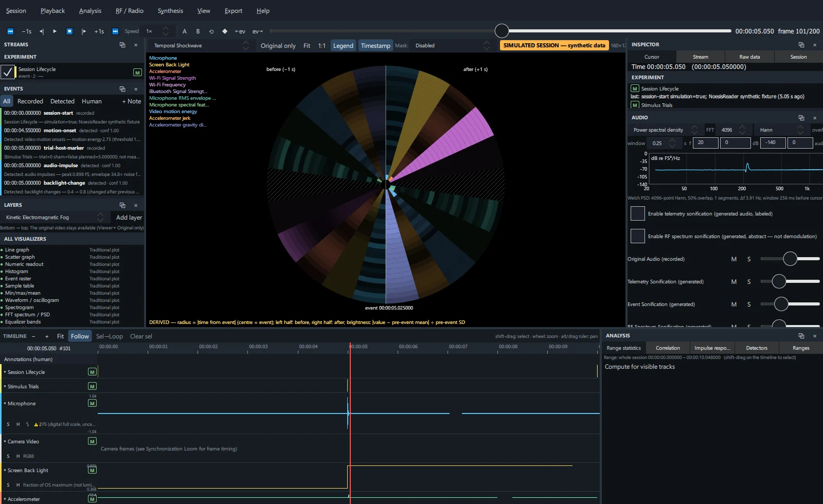Screen dimensions: 823x504
Task: Jump to session end with fast-forward icon
Action: pos(115,31)
